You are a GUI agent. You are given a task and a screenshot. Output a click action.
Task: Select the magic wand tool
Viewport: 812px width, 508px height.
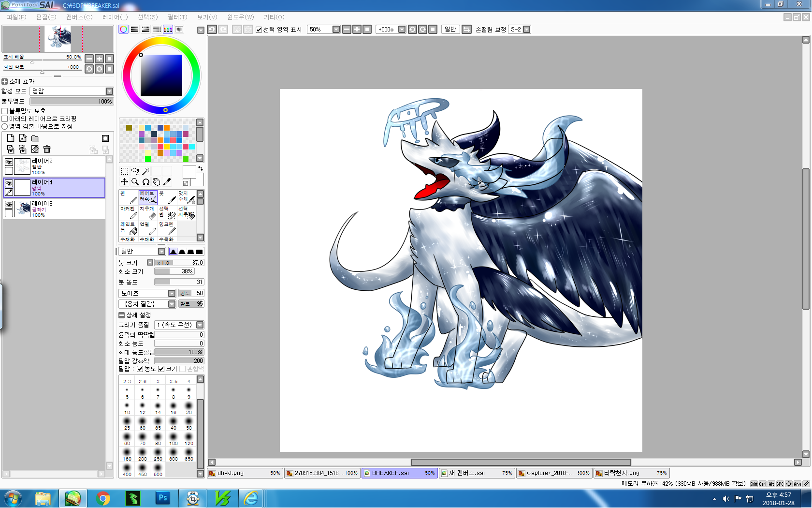click(x=145, y=171)
